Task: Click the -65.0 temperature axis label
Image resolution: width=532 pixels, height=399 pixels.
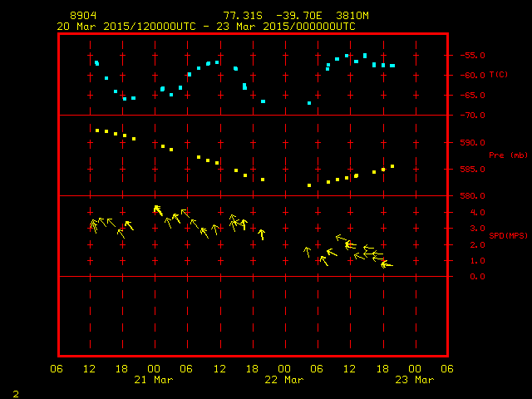Action: 473,96
